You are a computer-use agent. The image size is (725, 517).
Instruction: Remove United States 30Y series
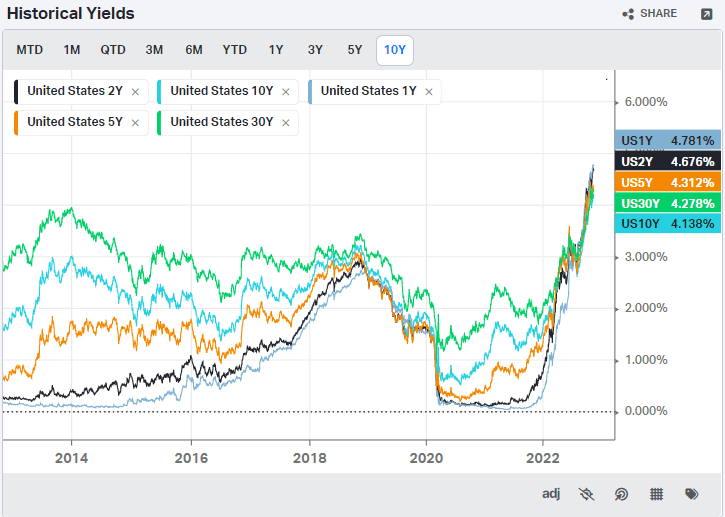[286, 123]
